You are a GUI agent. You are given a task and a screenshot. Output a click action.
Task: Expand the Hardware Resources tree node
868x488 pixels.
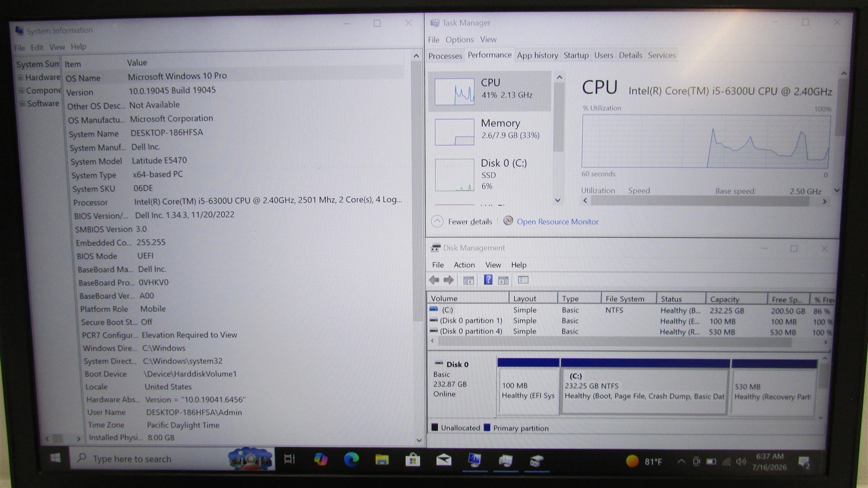point(21,77)
